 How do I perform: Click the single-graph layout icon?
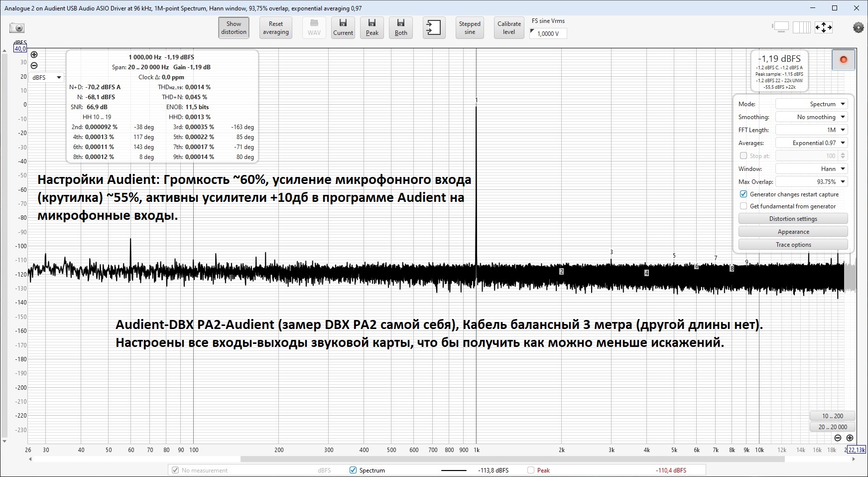coord(781,27)
